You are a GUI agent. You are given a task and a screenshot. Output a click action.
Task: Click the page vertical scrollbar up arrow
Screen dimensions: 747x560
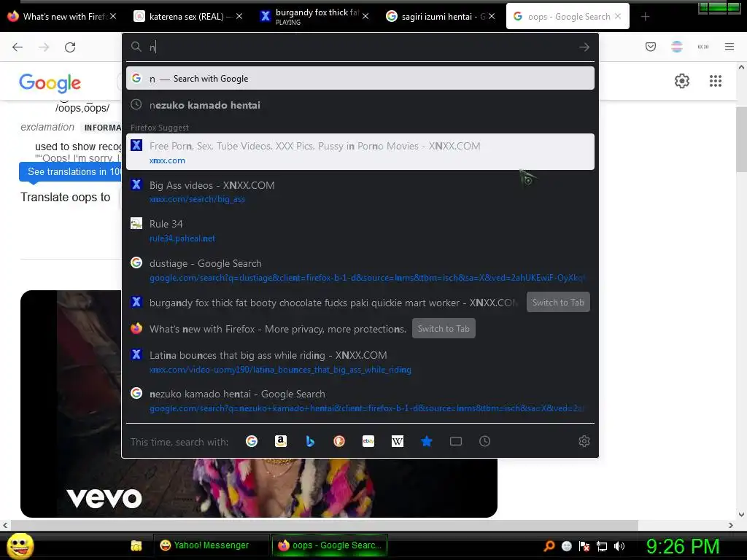coord(741,67)
